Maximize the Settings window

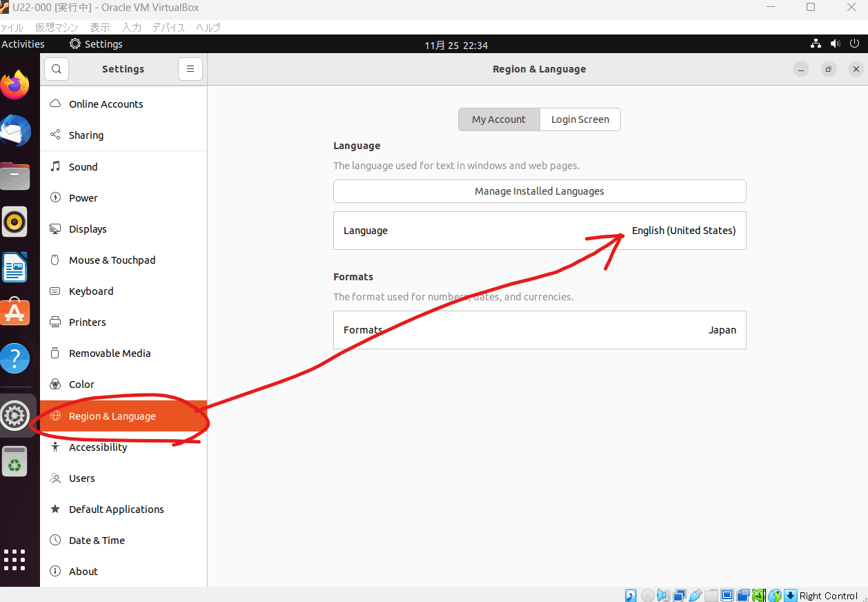tap(829, 69)
